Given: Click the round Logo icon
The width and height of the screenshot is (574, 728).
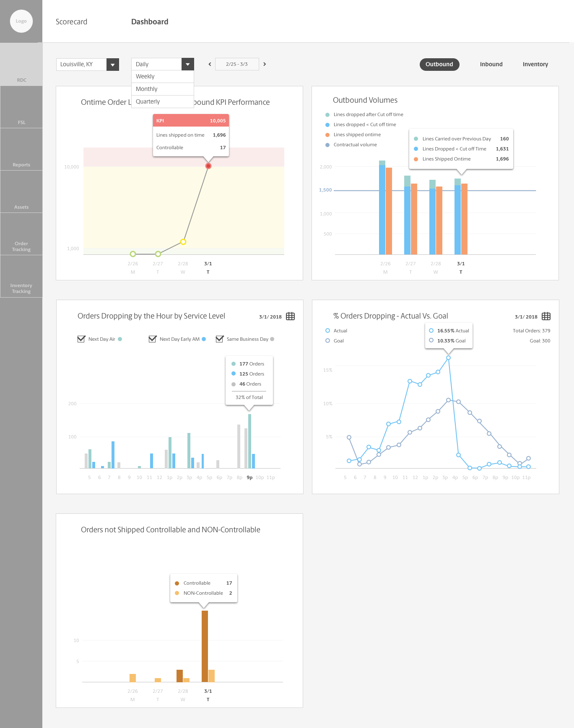Looking at the screenshot, I should tap(21, 21).
